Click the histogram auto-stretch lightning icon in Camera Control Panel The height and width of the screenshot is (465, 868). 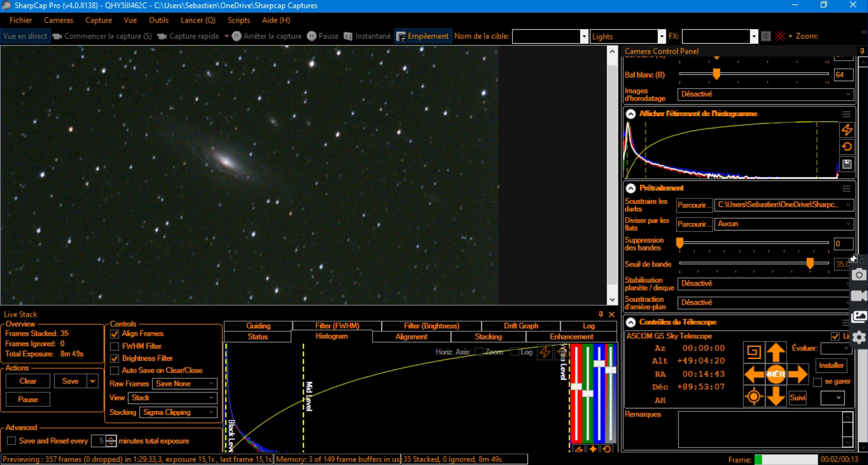pyautogui.click(x=847, y=130)
